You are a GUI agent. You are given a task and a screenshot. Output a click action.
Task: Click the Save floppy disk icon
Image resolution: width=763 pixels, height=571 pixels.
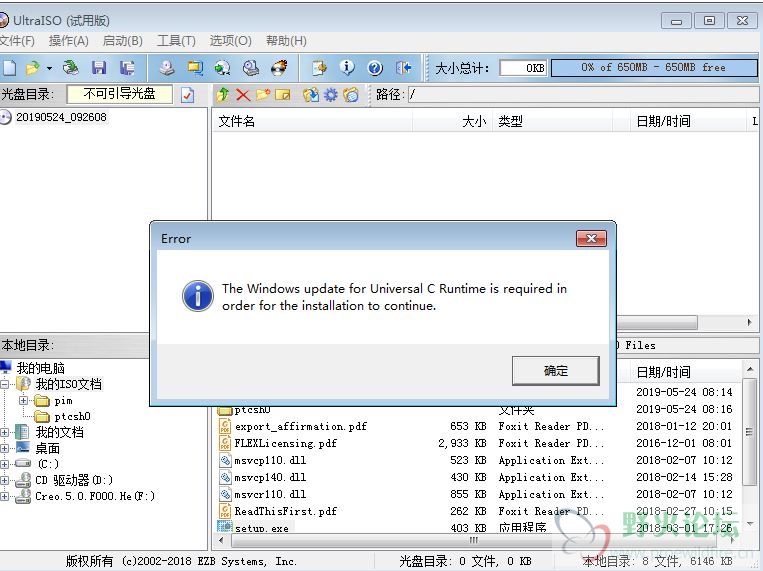99,68
